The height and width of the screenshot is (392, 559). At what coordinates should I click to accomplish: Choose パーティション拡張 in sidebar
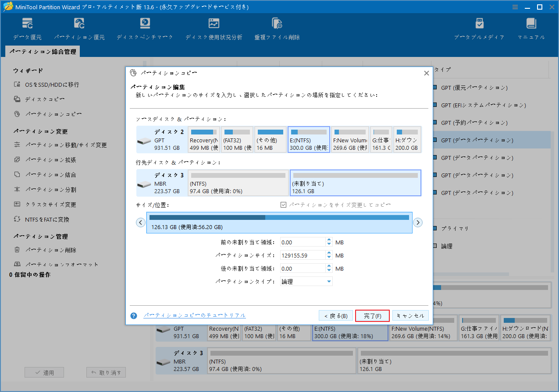(x=45, y=160)
